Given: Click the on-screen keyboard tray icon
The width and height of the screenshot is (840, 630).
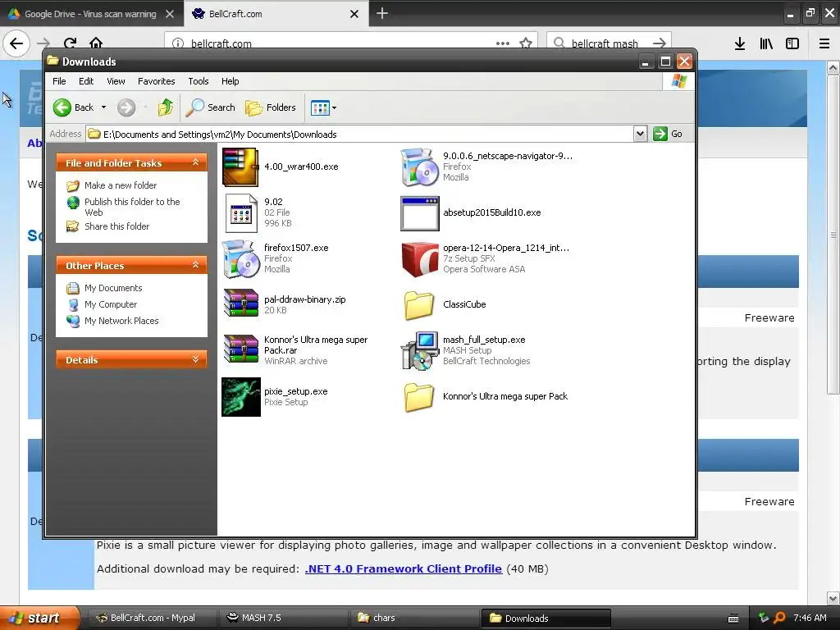Looking at the screenshot, I should pos(733,619).
